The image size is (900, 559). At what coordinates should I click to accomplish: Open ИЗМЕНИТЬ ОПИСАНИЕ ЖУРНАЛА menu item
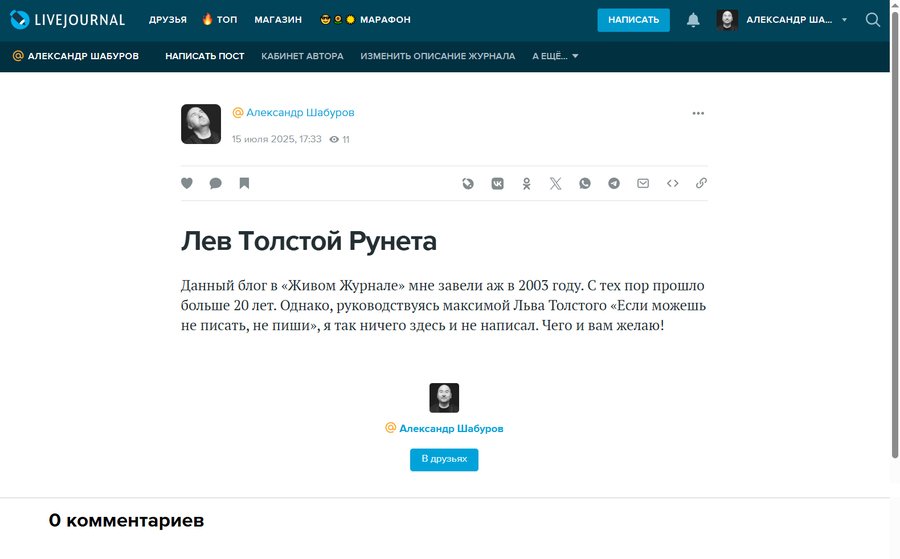pos(438,56)
